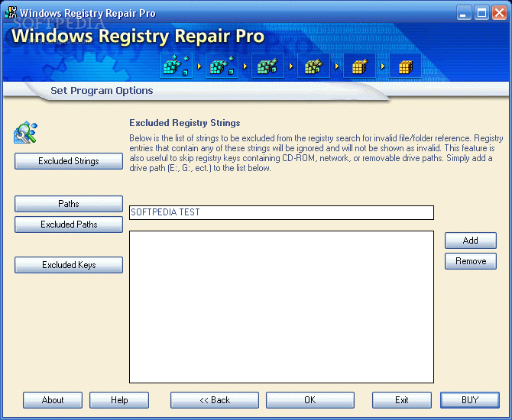Click the BUY button
The height and width of the screenshot is (420, 512).
pyautogui.click(x=470, y=400)
